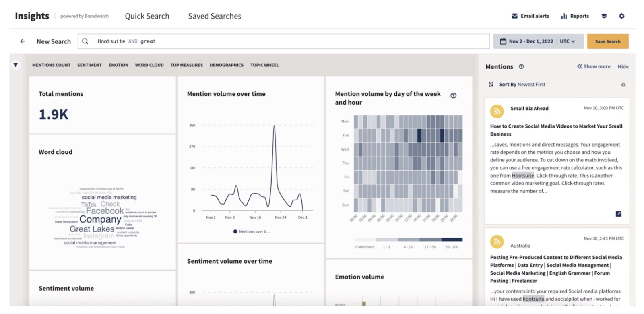Click help icon next to Mentions heading
644x314 pixels.
[x=521, y=67]
